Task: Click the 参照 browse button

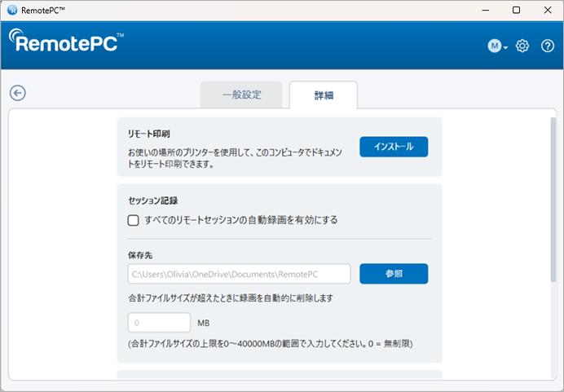Action: [x=394, y=274]
